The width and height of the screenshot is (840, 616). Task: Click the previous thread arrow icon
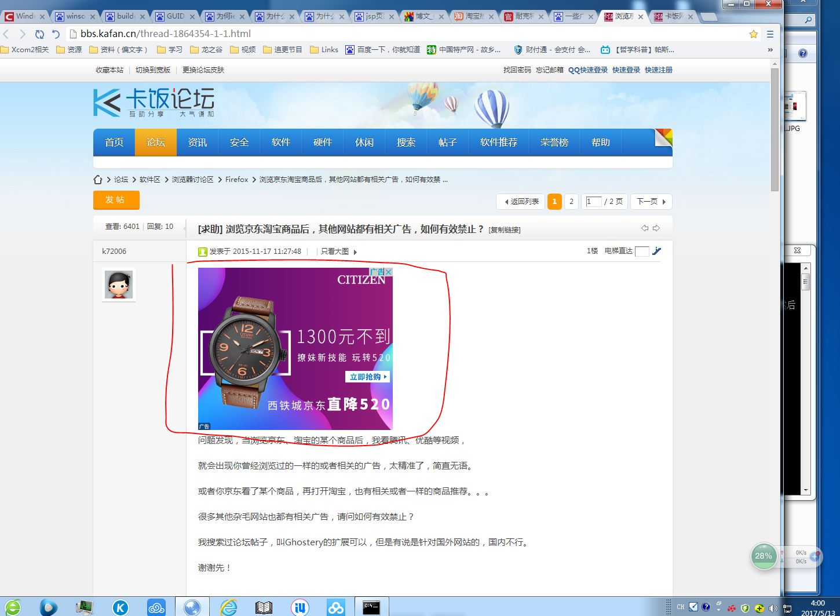click(645, 228)
